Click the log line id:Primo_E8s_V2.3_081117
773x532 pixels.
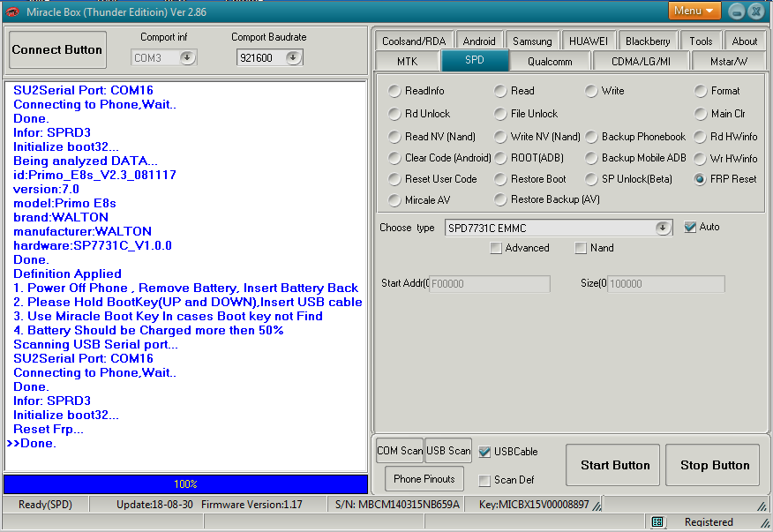pos(94,175)
